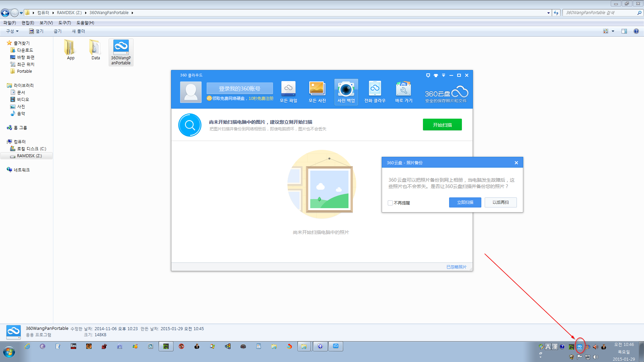644x362 pixels.
Task: Close the 360云盘 照片备份 dialog
Action: [516, 163]
